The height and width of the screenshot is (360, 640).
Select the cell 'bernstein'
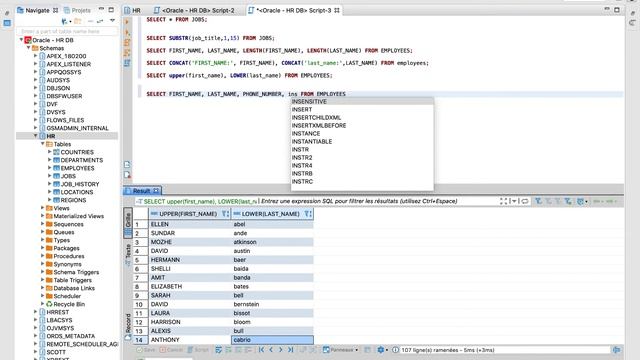pyautogui.click(x=272, y=304)
